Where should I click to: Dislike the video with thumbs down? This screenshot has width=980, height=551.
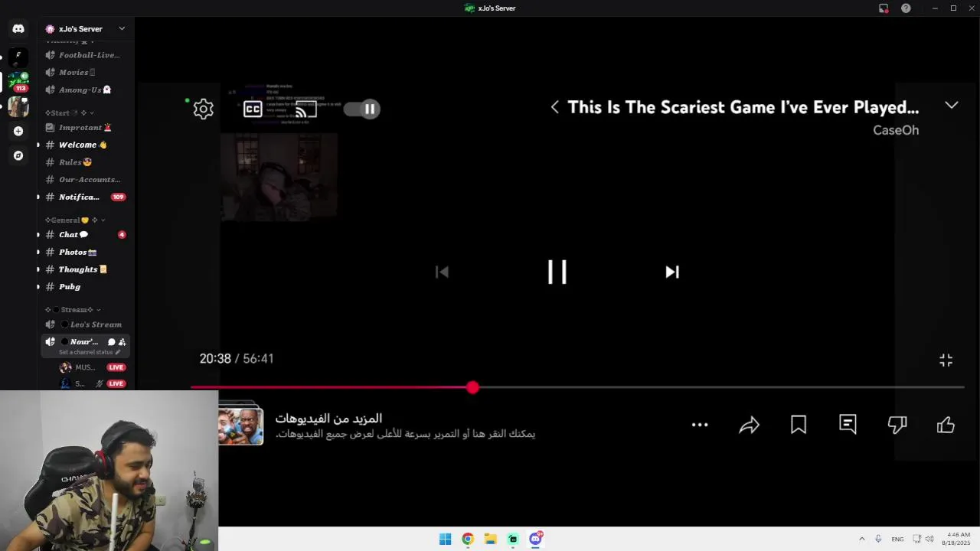point(897,425)
